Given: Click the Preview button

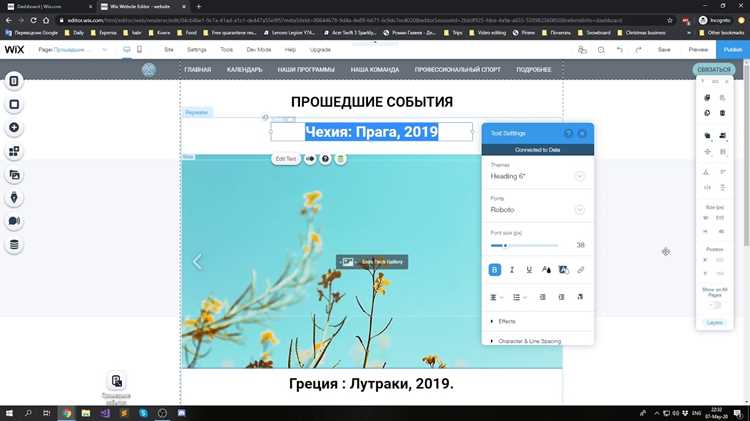Looking at the screenshot, I should (698, 50).
